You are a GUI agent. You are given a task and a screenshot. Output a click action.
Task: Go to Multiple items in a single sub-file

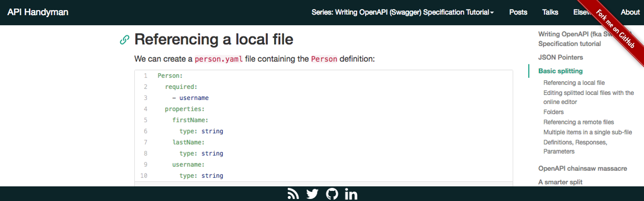coord(588,132)
